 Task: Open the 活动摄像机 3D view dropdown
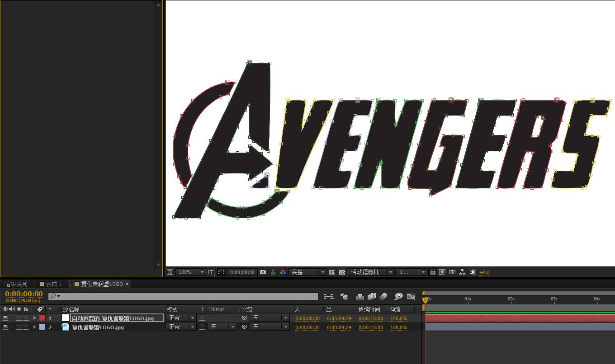pyautogui.click(x=371, y=272)
